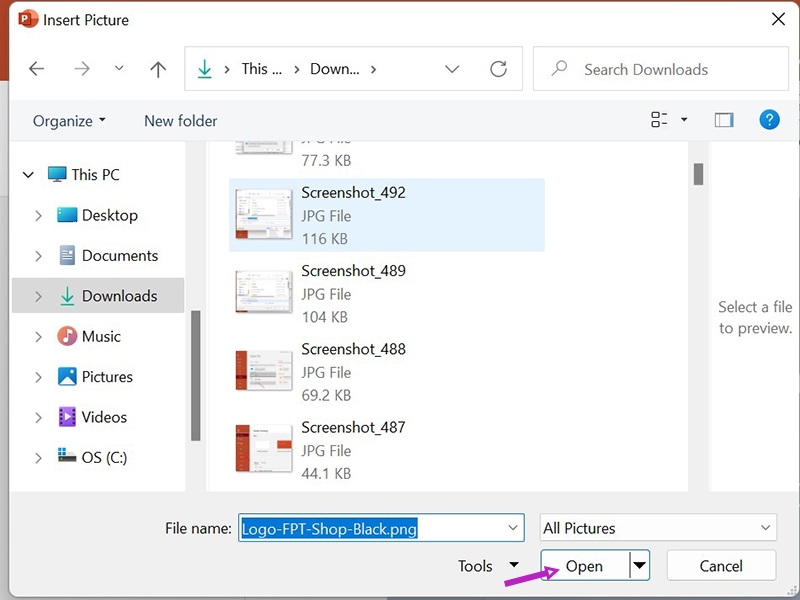The height and width of the screenshot is (600, 800).
Task: Expand the OS (C:) drive node
Action: point(38,458)
